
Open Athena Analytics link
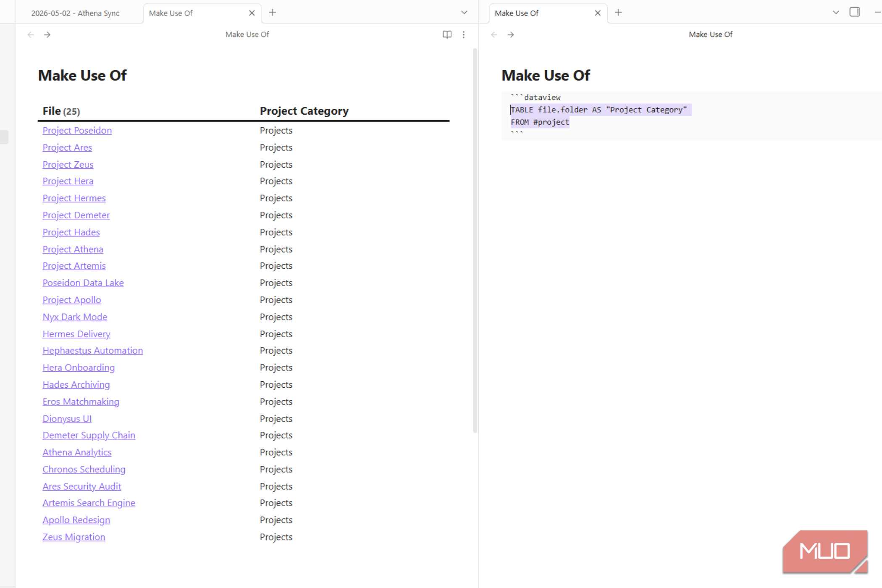(x=77, y=452)
